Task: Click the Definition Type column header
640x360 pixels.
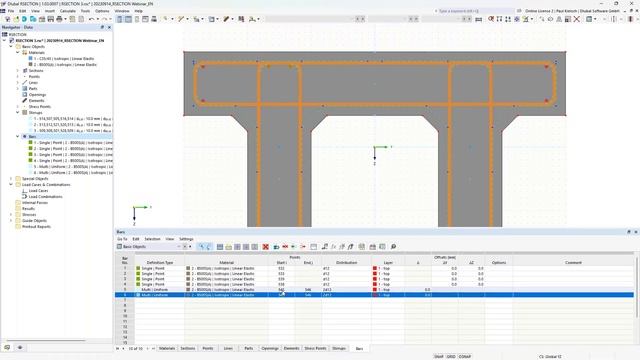Action: coord(160,262)
